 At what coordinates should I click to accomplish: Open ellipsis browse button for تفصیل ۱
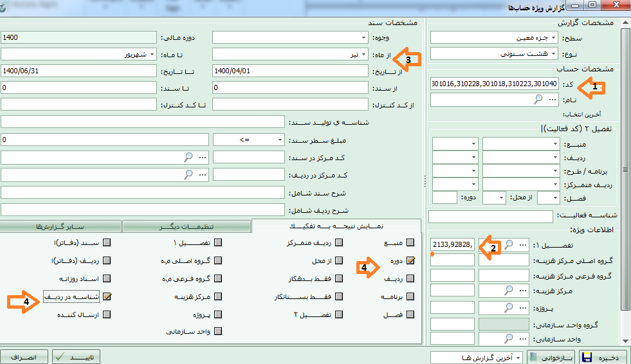pos(523,244)
